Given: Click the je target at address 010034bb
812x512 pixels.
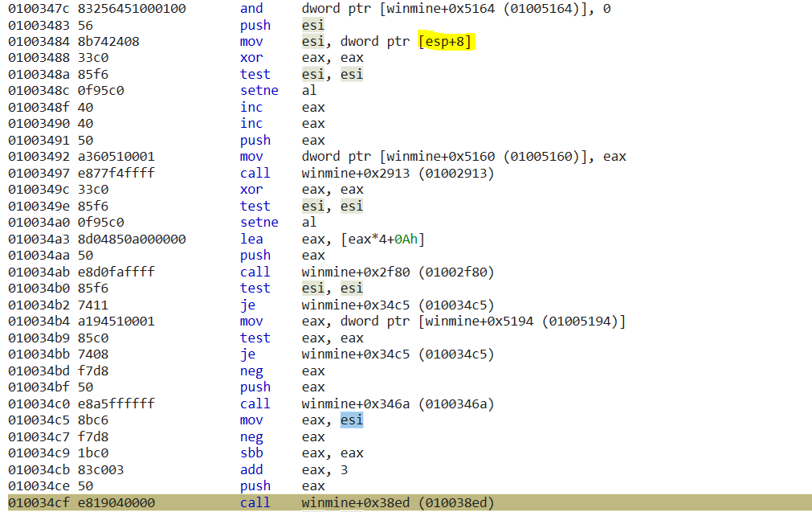Looking at the screenshot, I should pos(398,354).
